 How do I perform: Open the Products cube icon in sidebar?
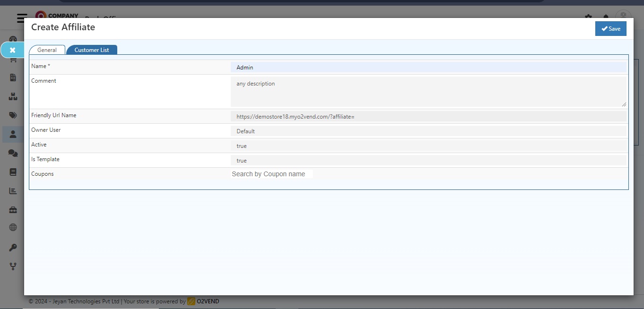click(x=13, y=96)
